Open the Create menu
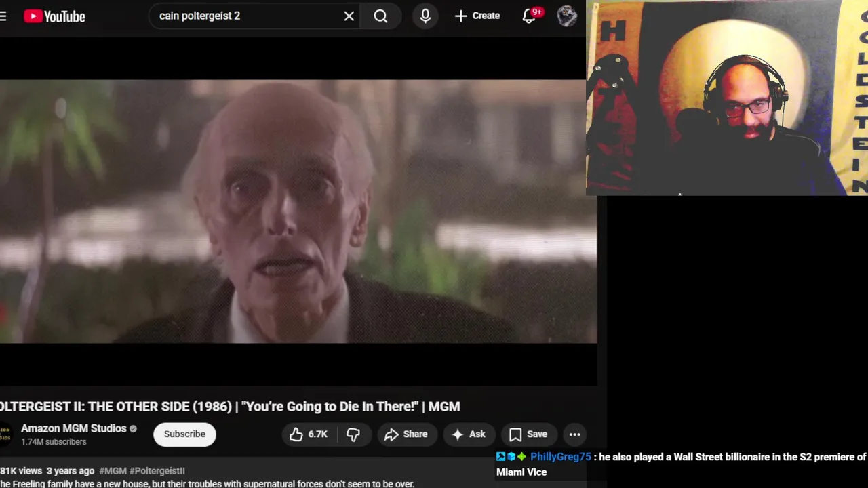This screenshot has height=488, width=868. (x=477, y=16)
